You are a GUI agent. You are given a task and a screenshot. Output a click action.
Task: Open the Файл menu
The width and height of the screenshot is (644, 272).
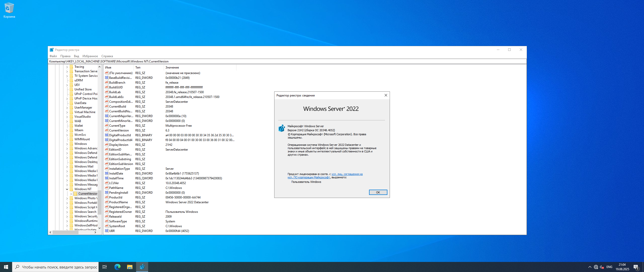tap(53, 56)
